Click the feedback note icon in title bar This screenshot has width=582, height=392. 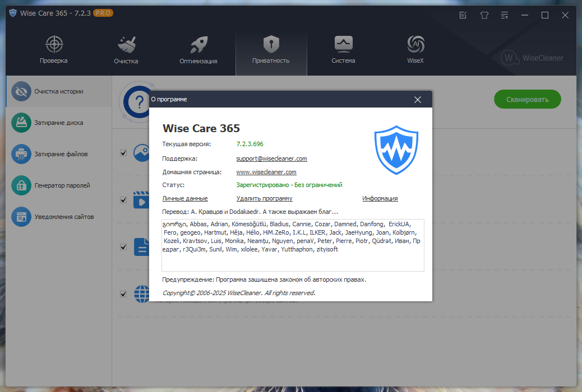coord(463,15)
